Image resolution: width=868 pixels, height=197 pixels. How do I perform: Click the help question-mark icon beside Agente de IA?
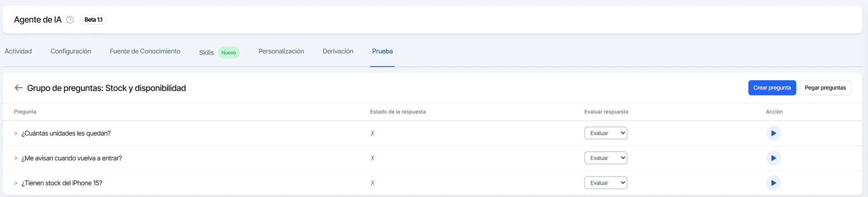pos(70,19)
